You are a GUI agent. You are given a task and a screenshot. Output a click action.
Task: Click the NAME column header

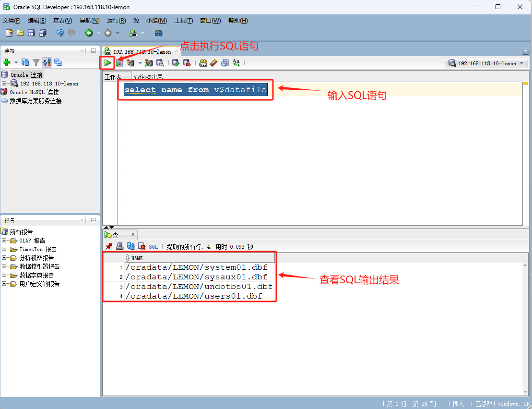pyautogui.click(x=200, y=258)
